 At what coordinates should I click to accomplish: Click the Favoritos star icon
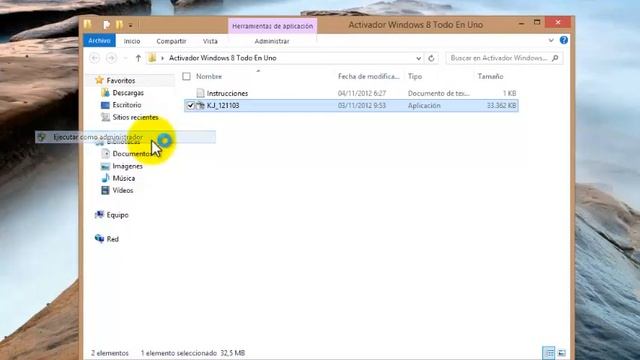99,80
